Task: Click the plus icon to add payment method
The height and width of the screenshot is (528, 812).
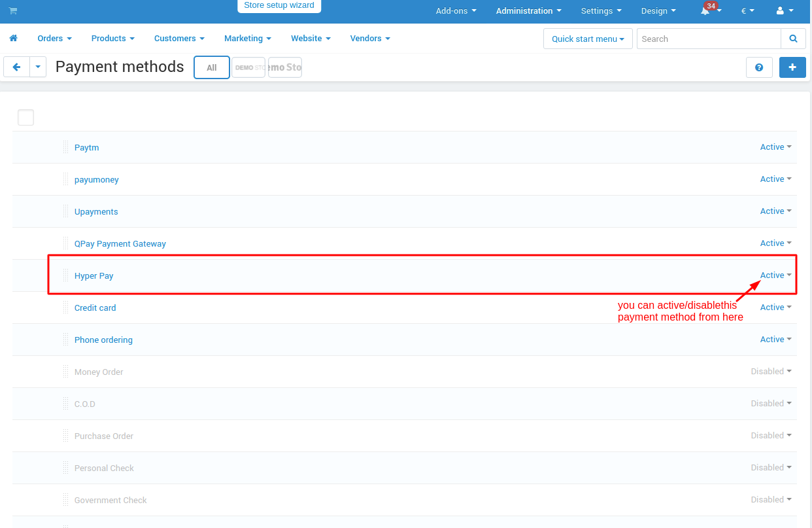Action: 792,67
